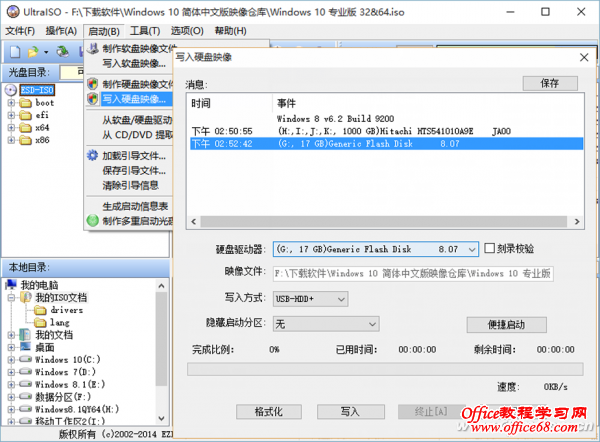This screenshot has width=600, height=442.
Task: Click the 便捷启动 button
Action: 506,325
